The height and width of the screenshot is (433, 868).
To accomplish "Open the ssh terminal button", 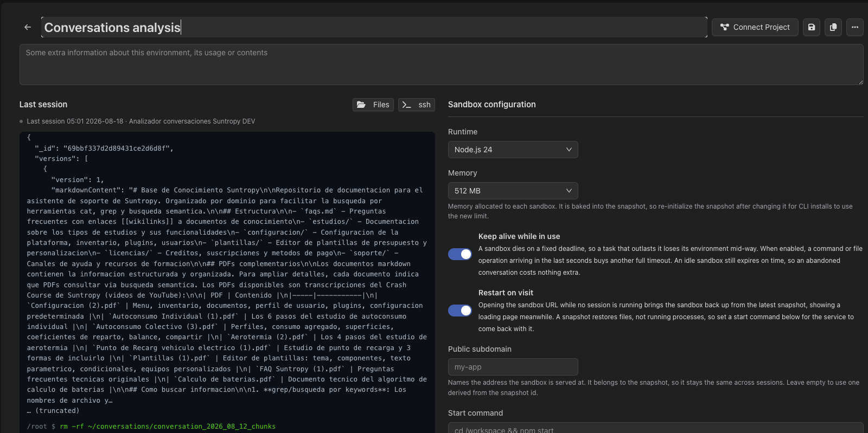I will click(417, 105).
